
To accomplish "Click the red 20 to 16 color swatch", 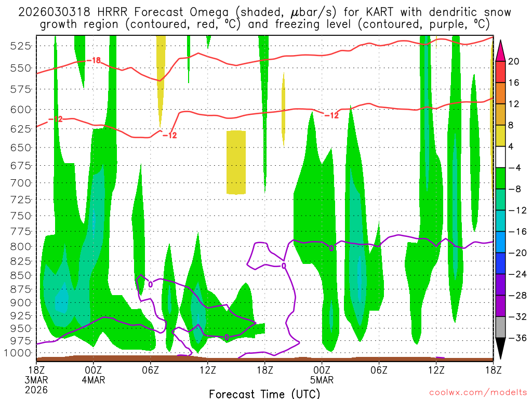I will coord(500,72).
